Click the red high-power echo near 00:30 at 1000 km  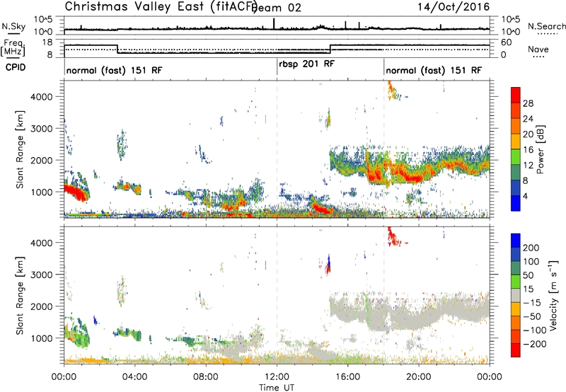(75, 192)
